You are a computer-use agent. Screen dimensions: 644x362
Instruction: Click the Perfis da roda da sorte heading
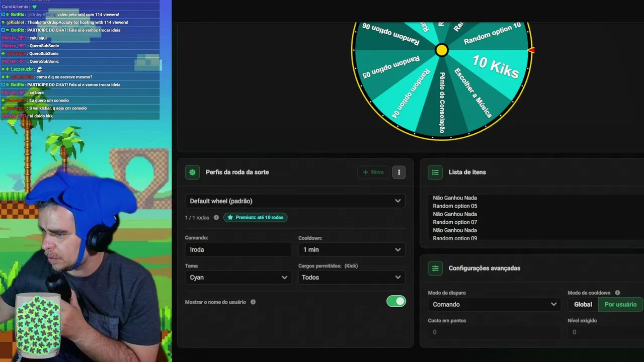tap(237, 172)
